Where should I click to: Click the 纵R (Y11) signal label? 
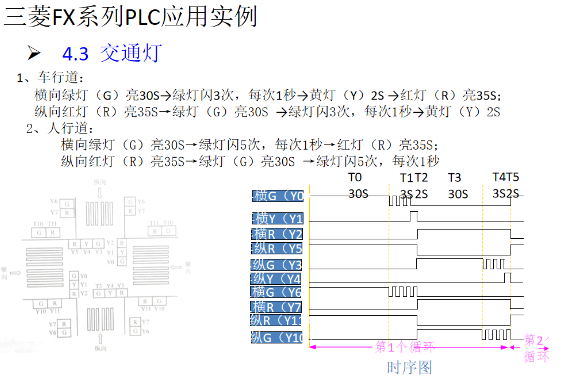click(276, 320)
